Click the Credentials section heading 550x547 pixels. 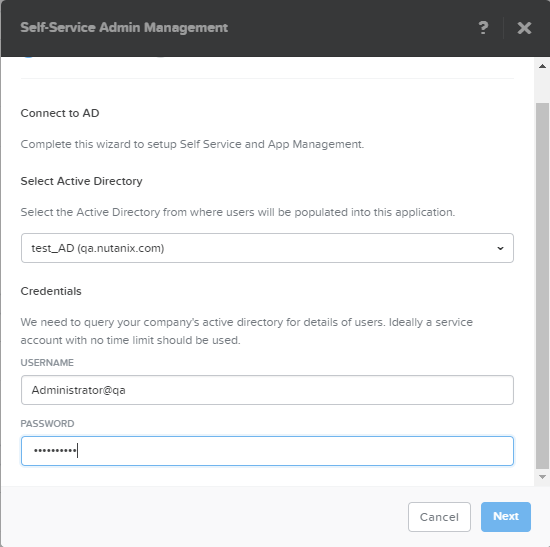pos(51,291)
